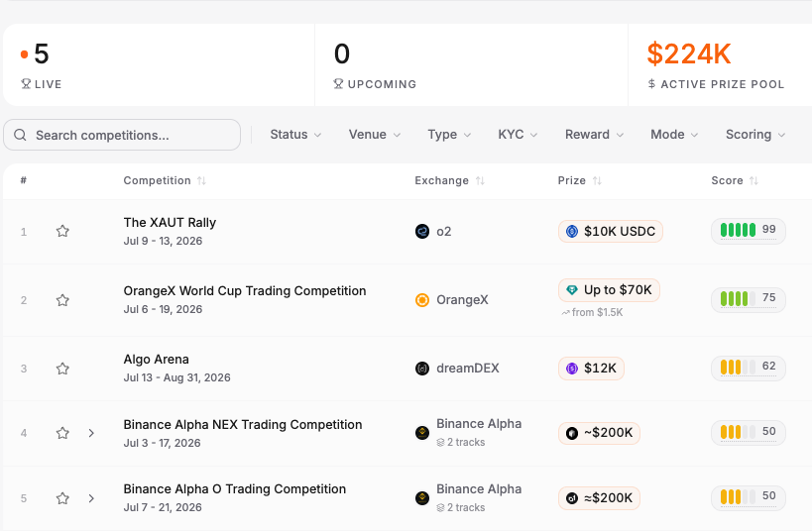This screenshot has width=812, height=531.
Task: Open Binance Alpha O Trading Competition title
Action: coord(235,489)
